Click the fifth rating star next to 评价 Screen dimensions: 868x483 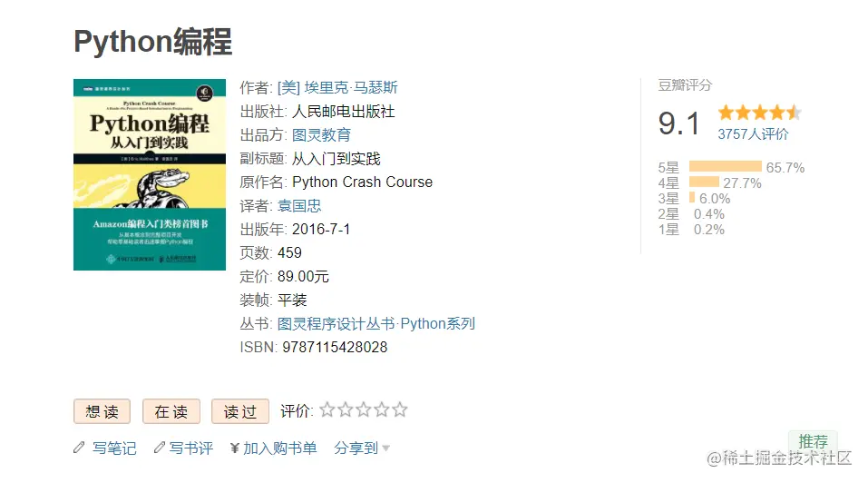400,409
